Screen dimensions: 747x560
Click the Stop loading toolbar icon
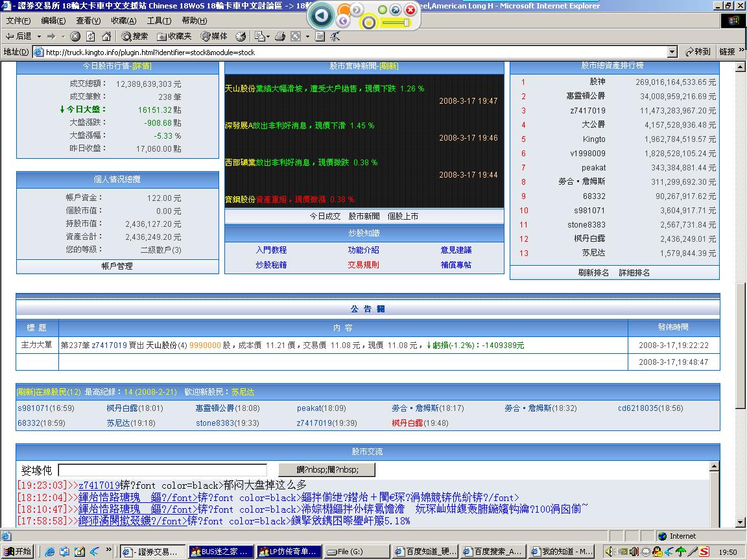click(x=76, y=36)
